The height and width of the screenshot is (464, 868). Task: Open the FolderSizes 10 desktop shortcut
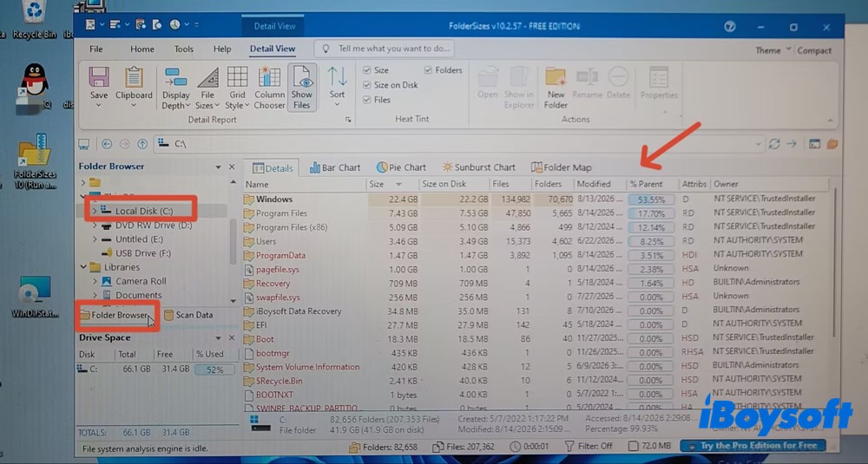(x=35, y=161)
